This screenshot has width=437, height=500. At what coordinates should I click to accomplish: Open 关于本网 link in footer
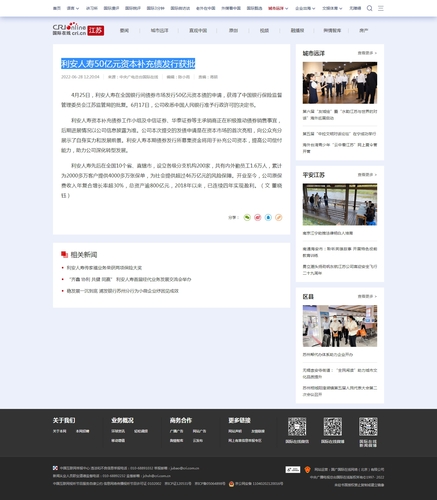[x=60, y=431]
